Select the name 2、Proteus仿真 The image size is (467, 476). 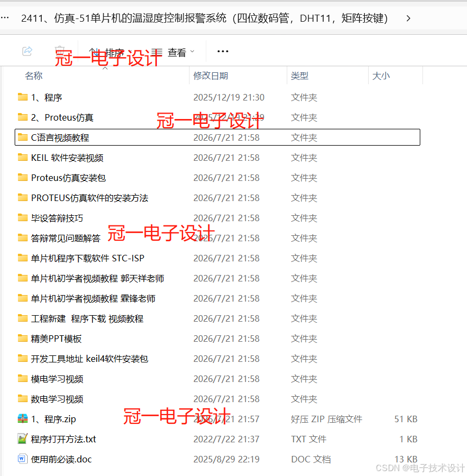tap(62, 117)
